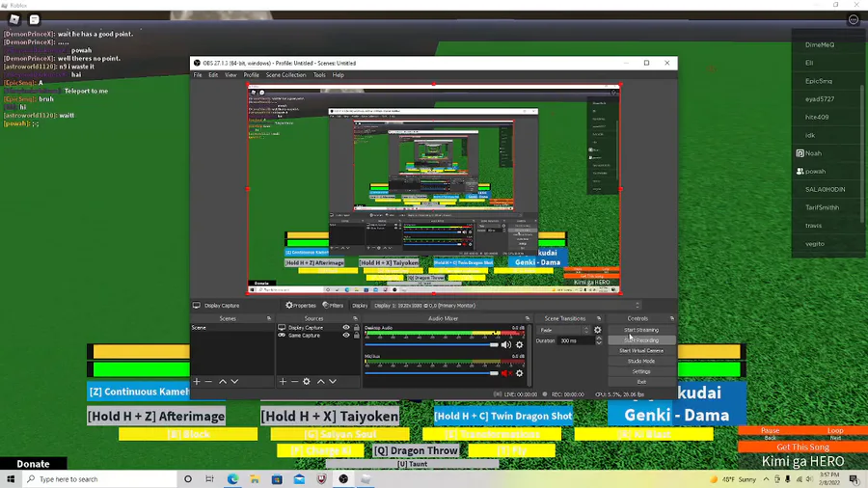Open Windows Start menu
Image resolution: width=868 pixels, height=488 pixels.
[x=11, y=479]
